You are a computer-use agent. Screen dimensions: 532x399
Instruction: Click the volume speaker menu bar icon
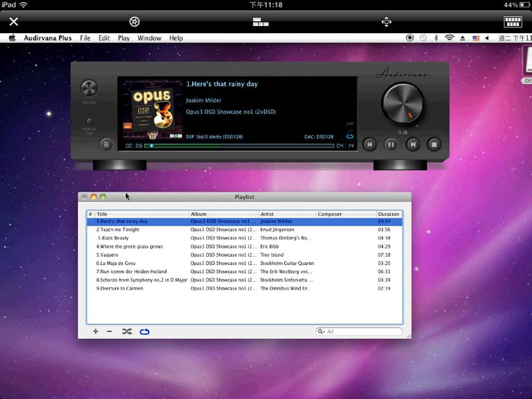pyautogui.click(x=487, y=38)
